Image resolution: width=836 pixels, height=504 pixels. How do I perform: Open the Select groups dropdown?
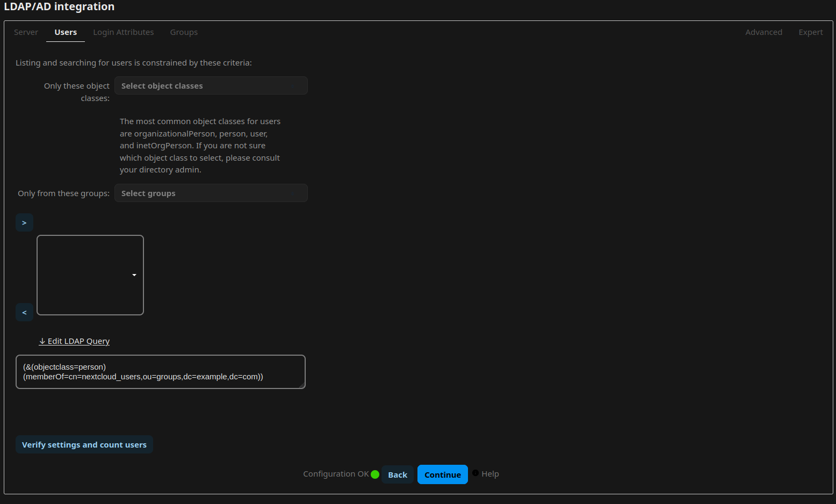(x=211, y=193)
